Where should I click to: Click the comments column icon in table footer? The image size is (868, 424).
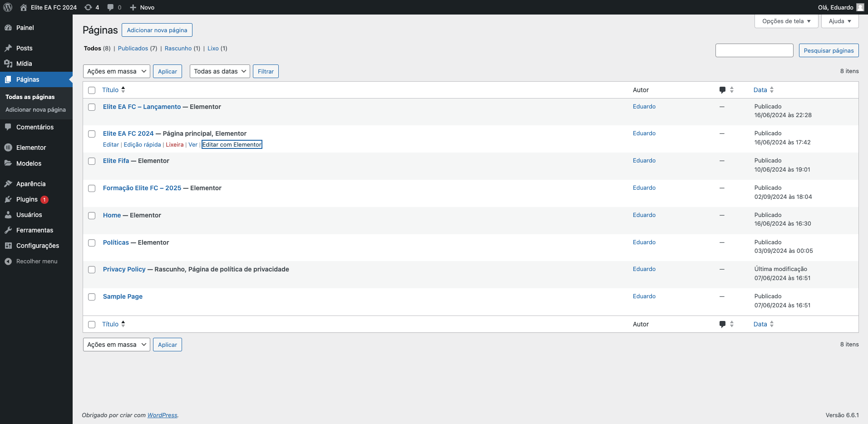(x=722, y=324)
